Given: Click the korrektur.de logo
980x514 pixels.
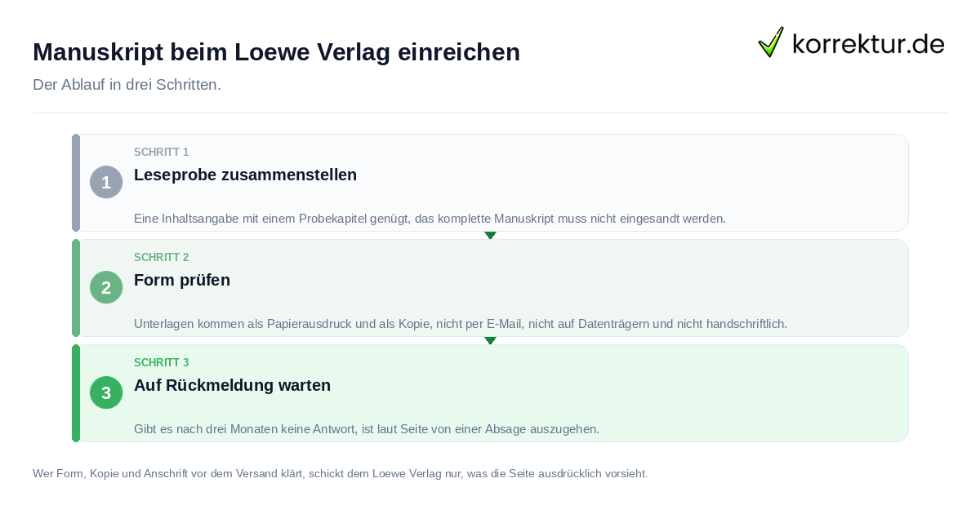Looking at the screenshot, I should pyautogui.click(x=851, y=42).
